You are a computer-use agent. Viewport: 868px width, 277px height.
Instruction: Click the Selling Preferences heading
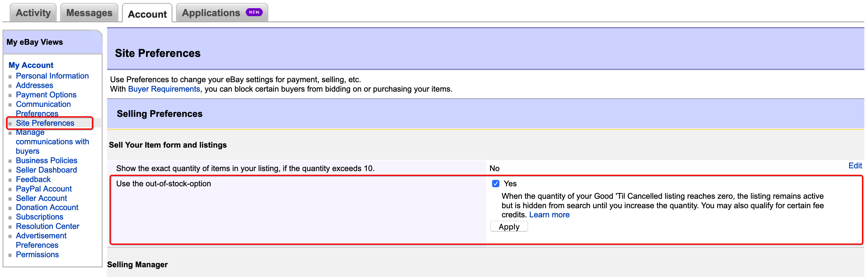(159, 114)
